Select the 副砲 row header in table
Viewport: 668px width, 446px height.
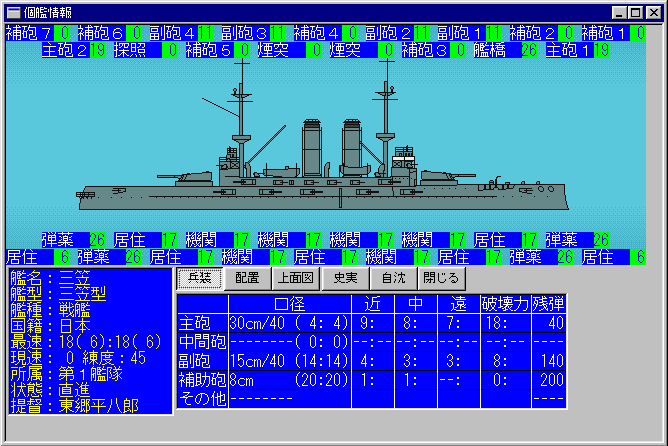click(x=202, y=361)
